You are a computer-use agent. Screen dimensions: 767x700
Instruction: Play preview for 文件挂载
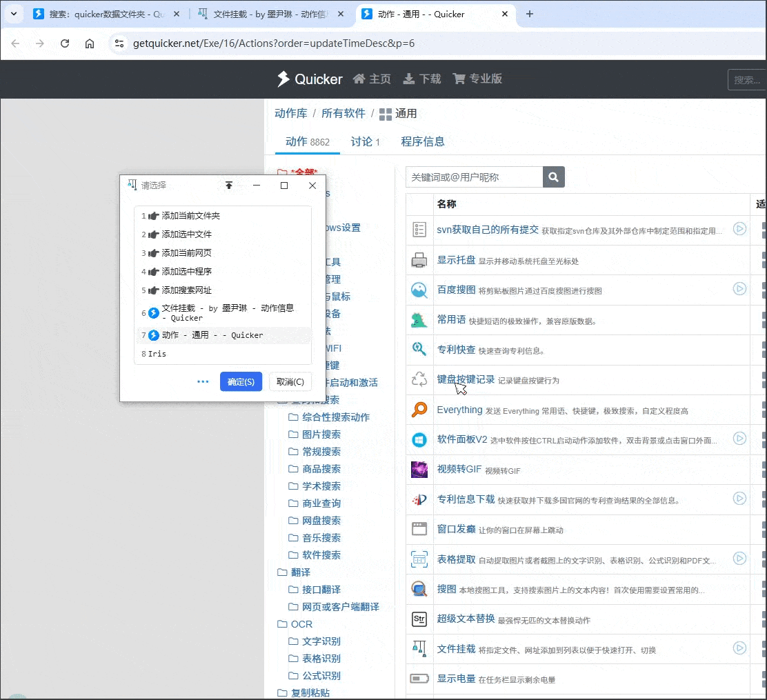(739, 648)
